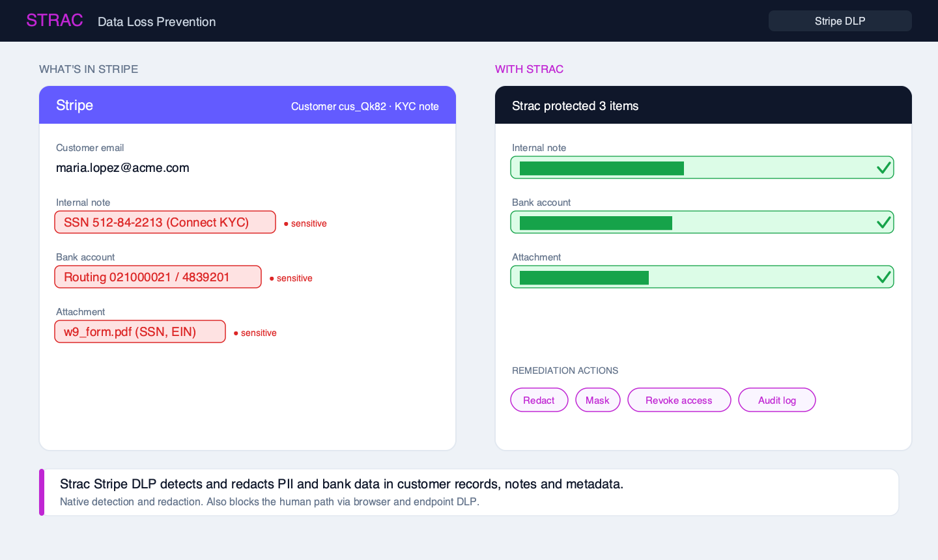Screen dimensions: 938x560
Task: Click the Stripe card header title
Action: point(74,105)
